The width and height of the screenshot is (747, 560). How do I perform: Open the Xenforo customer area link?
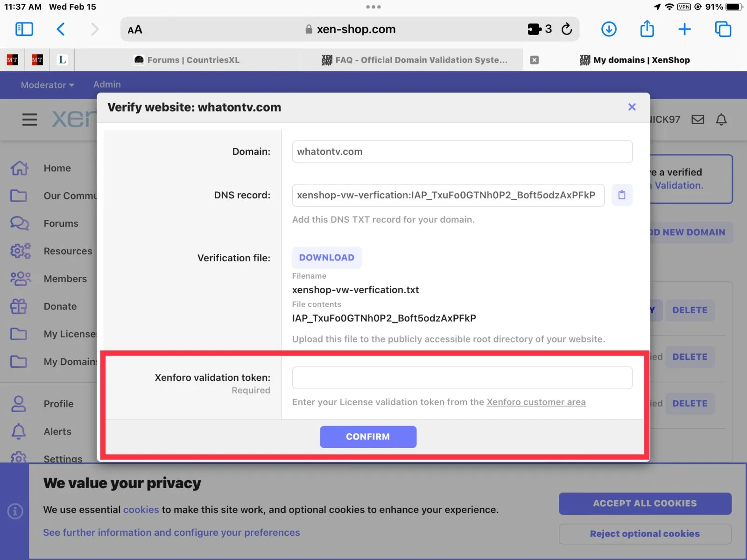[536, 402]
